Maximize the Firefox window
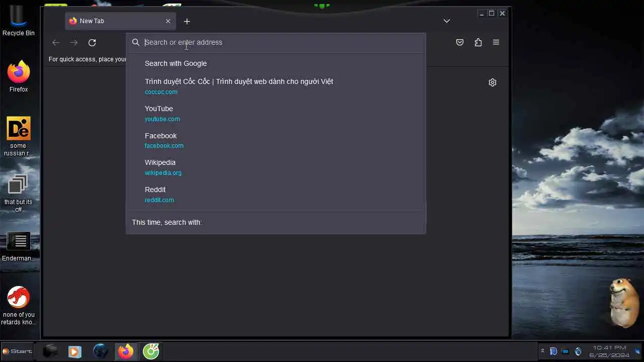The image size is (644, 362). tap(492, 14)
